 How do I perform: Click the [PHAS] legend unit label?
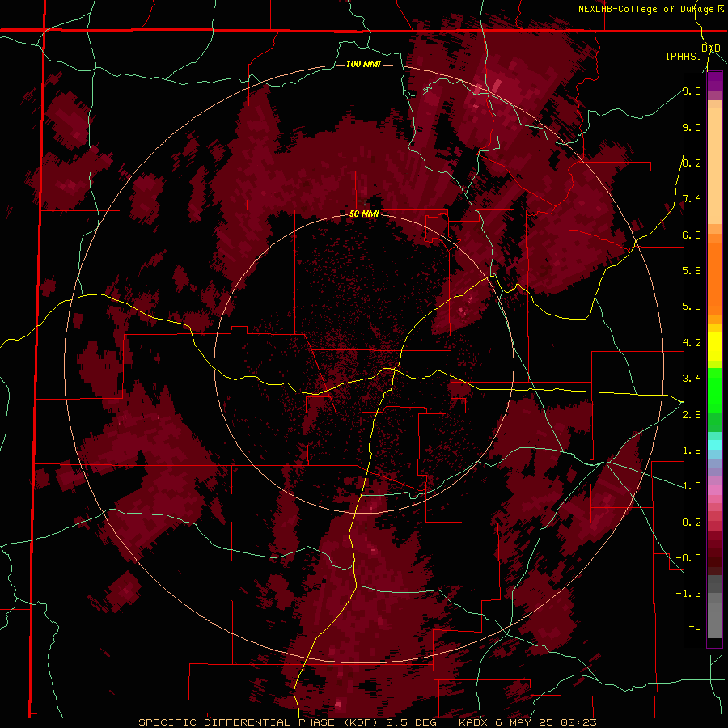(x=684, y=56)
